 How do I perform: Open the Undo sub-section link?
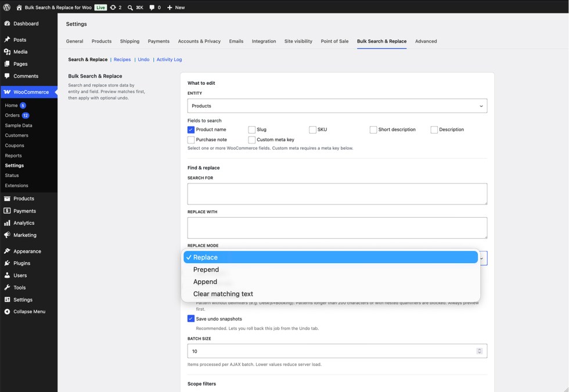click(x=143, y=59)
